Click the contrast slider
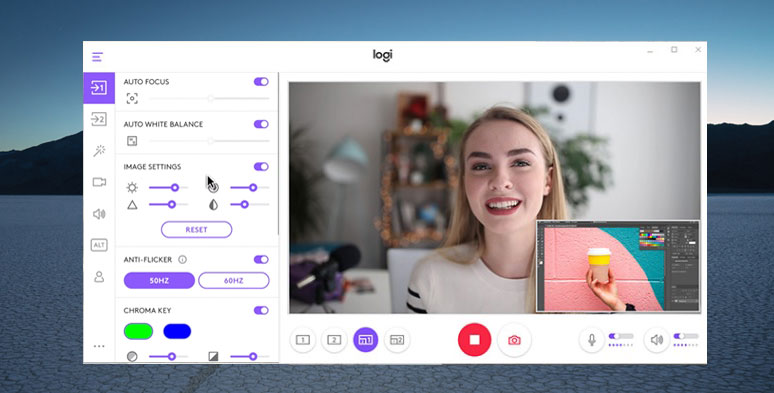Image resolution: width=774 pixels, height=393 pixels. 249,188
